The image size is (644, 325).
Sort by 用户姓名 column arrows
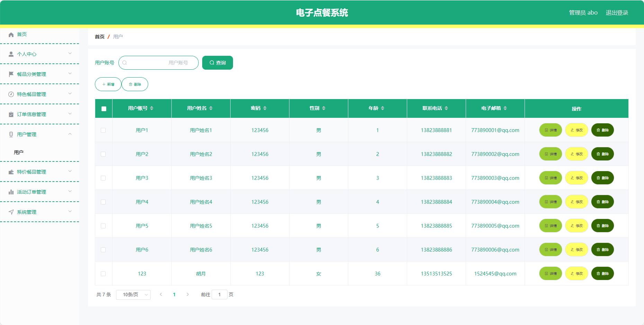coord(211,108)
